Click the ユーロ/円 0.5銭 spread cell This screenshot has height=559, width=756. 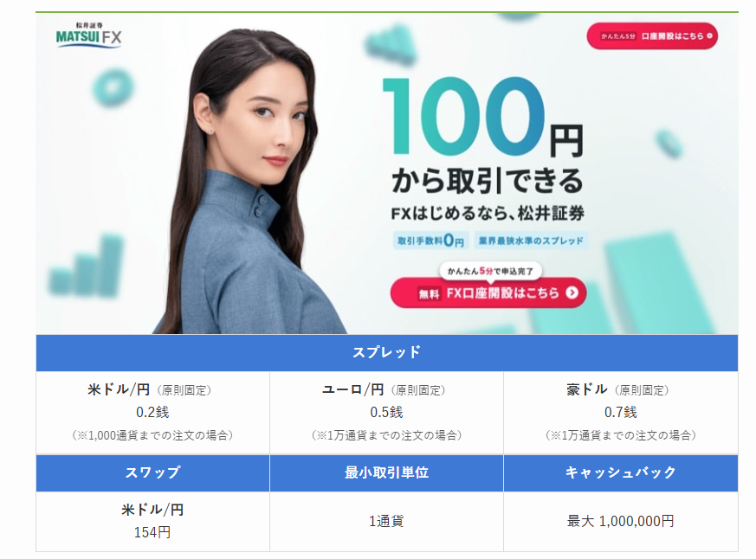coord(387,413)
